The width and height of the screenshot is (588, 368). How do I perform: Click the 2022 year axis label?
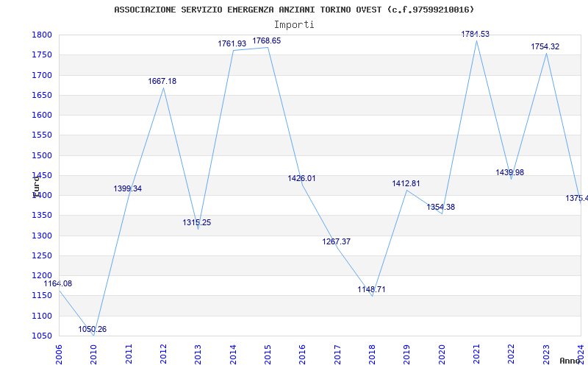point(511,355)
